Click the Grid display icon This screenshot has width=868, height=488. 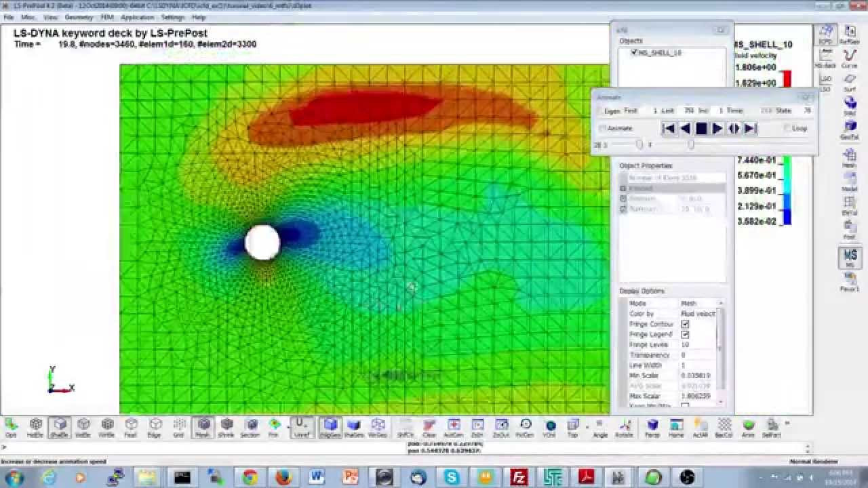[178, 426]
